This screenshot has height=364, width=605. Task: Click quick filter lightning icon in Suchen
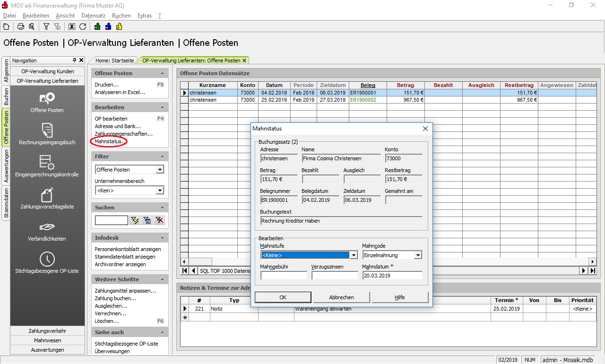tap(135, 220)
